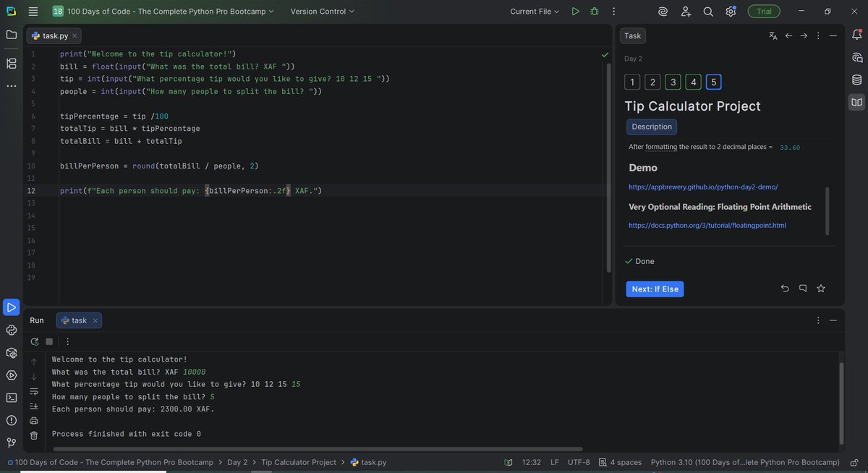This screenshot has height=473, width=868.
Task: Open the Structure tool window icon
Action: [12, 64]
